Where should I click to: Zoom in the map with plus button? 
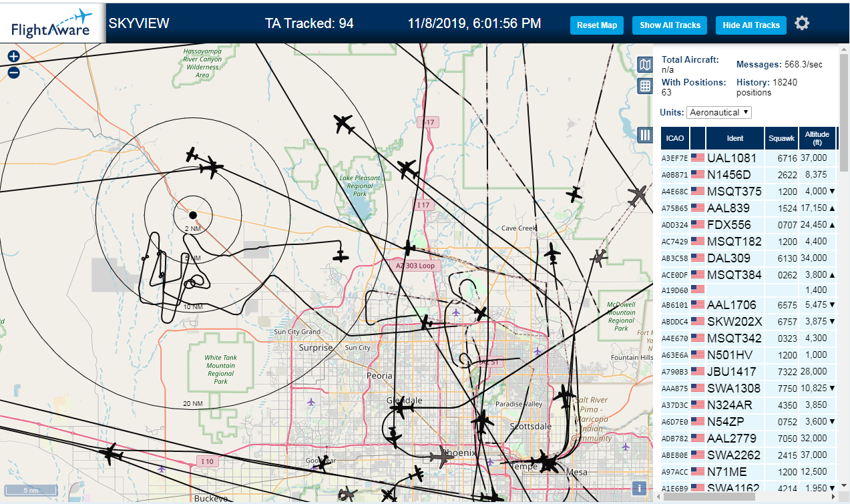click(x=13, y=57)
